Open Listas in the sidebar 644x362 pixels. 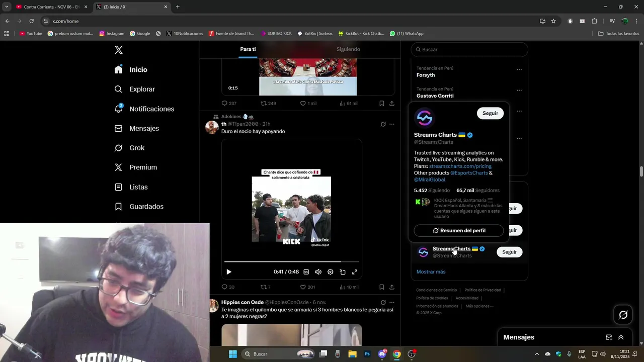[x=131, y=187]
